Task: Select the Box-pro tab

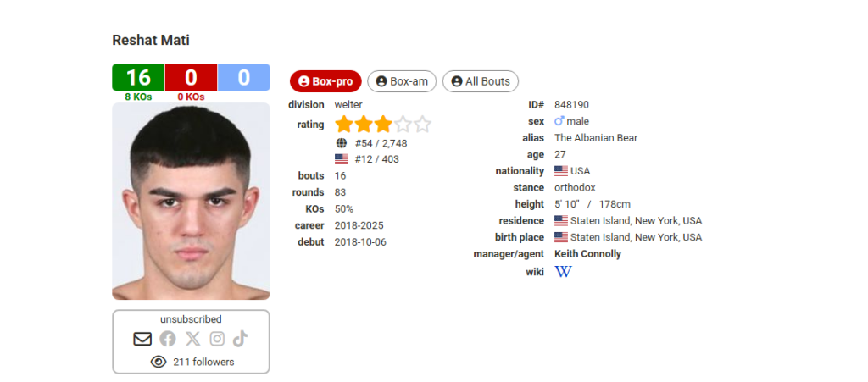Action: pos(325,81)
